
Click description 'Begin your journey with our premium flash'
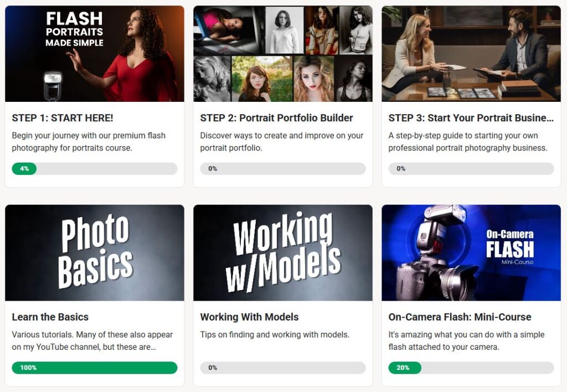coord(89,136)
